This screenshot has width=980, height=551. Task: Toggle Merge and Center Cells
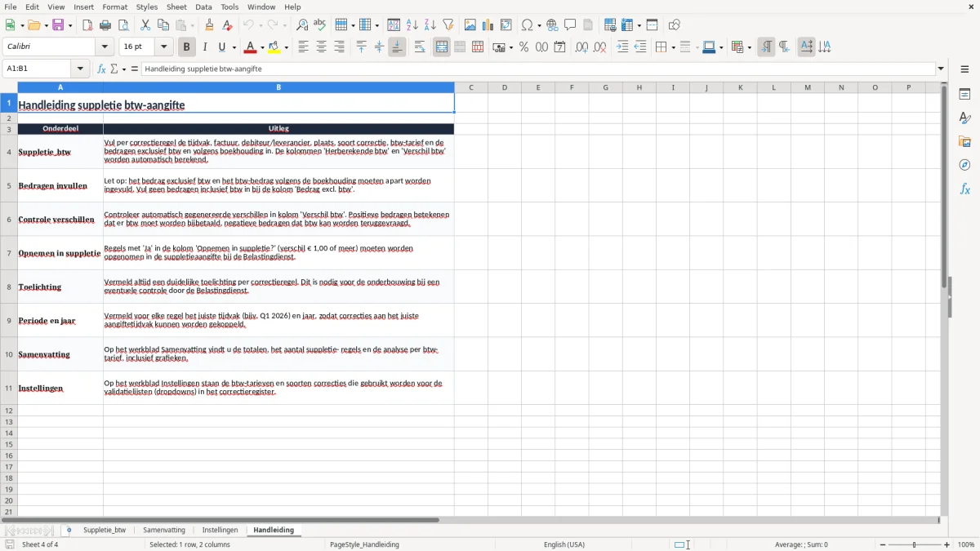[442, 47]
